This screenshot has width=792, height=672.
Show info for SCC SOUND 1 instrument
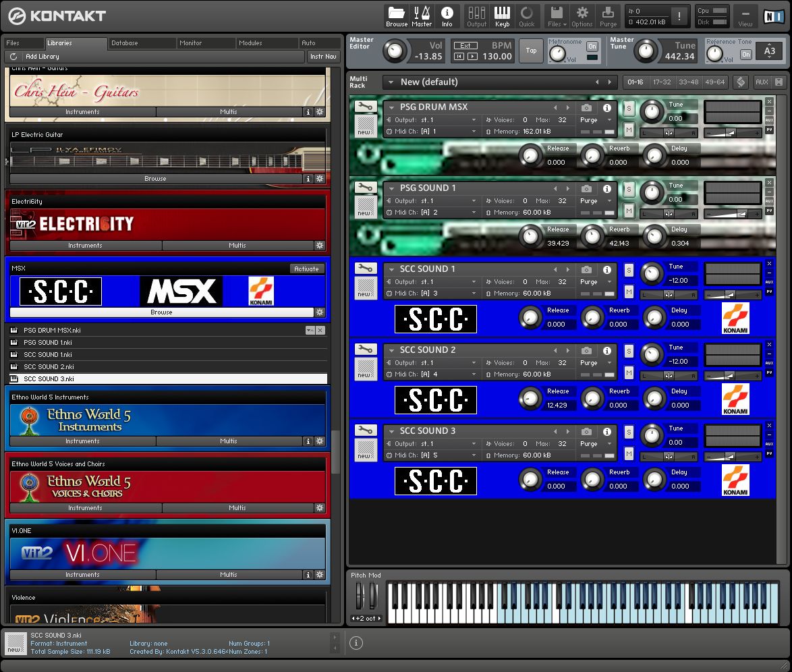click(607, 270)
